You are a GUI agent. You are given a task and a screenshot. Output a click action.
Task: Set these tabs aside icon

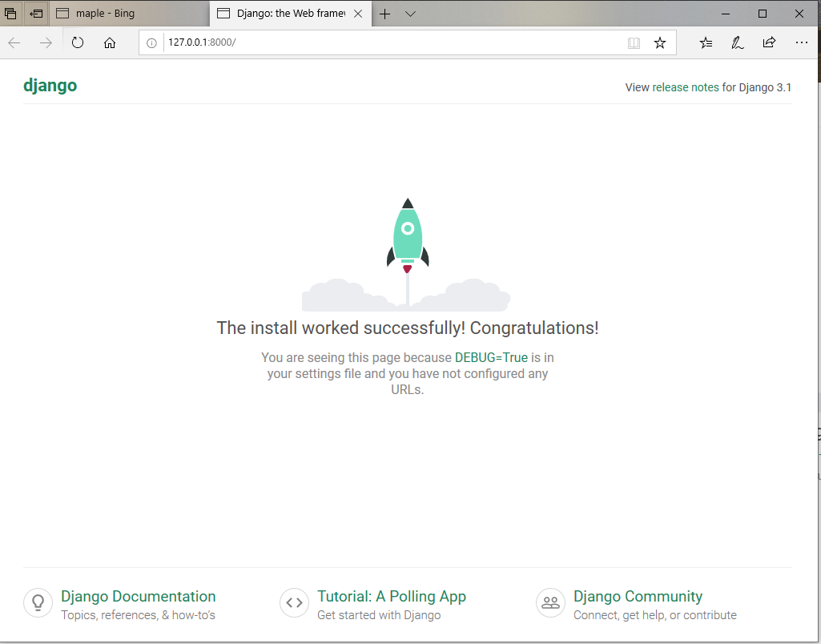(36, 14)
